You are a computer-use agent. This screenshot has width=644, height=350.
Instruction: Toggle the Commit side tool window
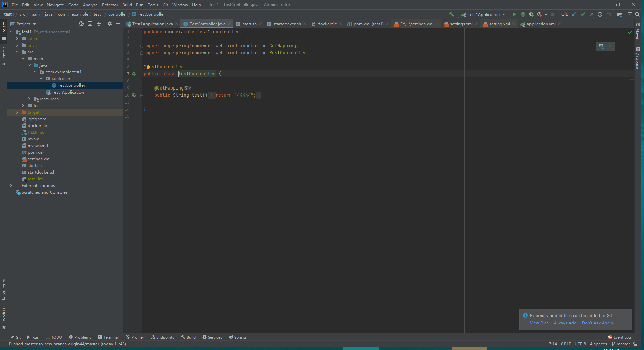[x=4, y=56]
